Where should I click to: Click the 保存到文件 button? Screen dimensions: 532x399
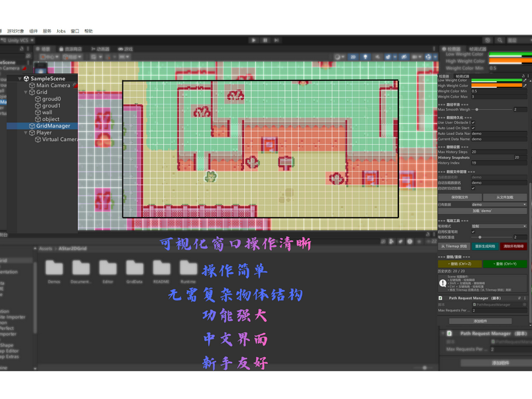(x=460, y=197)
